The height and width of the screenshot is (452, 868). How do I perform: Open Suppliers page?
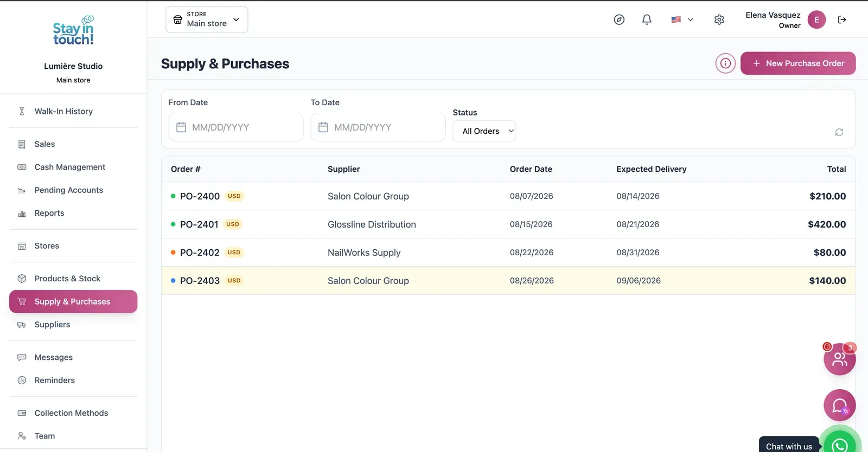coord(73,325)
